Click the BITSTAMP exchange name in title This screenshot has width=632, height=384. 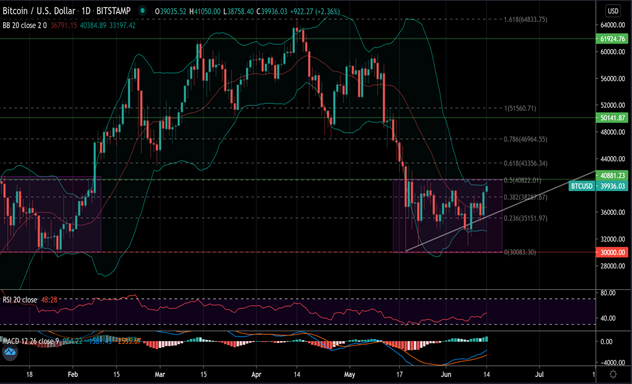click(114, 11)
